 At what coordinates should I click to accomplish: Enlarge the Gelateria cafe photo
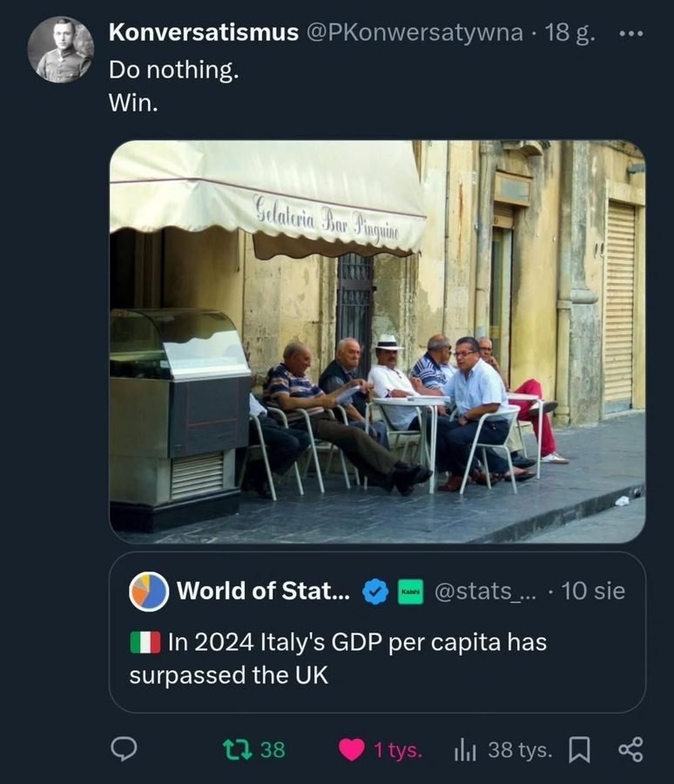coord(377,341)
